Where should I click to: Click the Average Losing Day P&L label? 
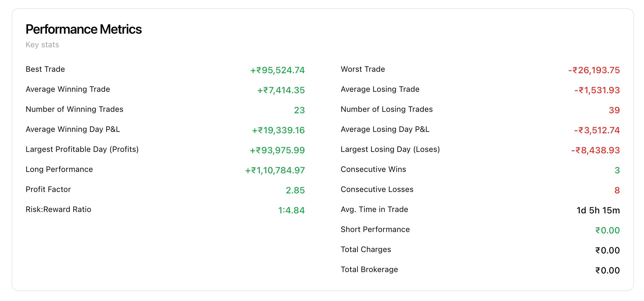tap(385, 129)
